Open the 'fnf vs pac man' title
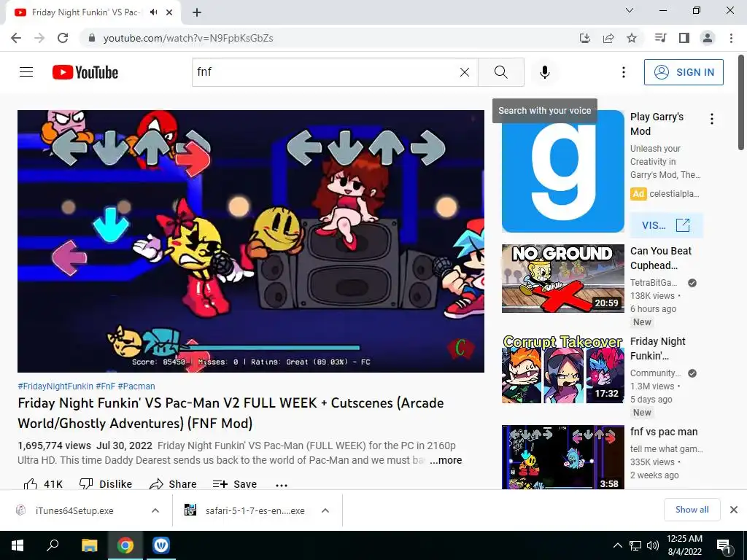The image size is (747, 560). [x=664, y=432]
